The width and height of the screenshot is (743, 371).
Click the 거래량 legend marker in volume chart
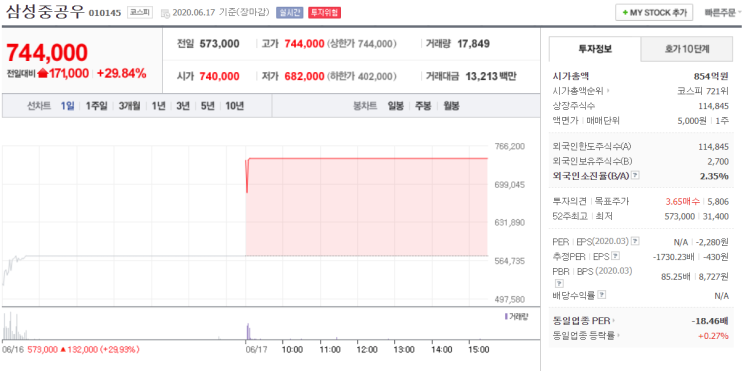(506, 316)
